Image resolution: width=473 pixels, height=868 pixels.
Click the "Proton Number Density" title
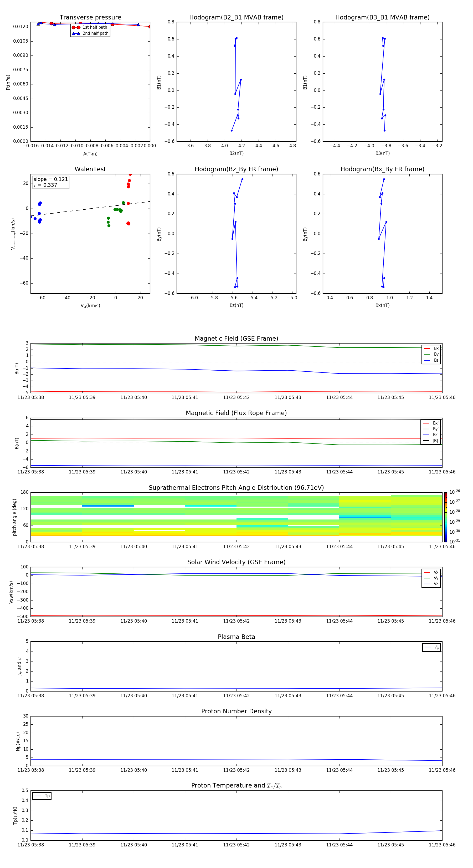tap(236, 711)
